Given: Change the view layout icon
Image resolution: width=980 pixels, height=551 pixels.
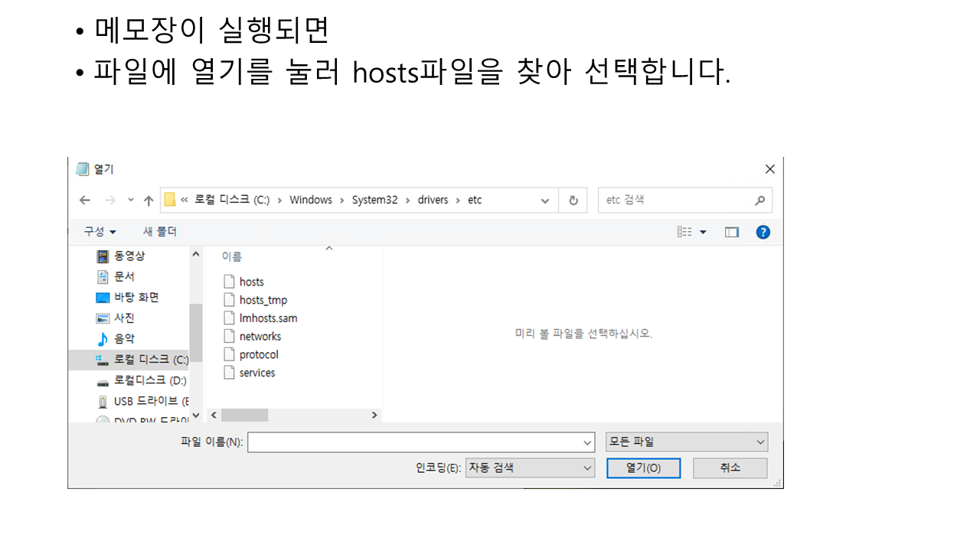Looking at the screenshot, I should (x=685, y=232).
